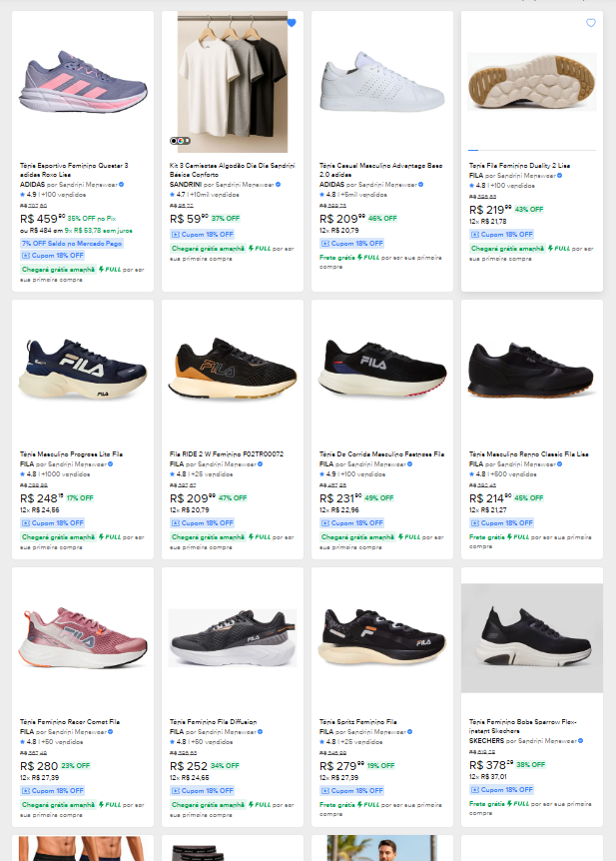Click Cupom 18% OFF on Fila Spritz Feminino
This screenshot has width=616, height=861.
click(351, 790)
